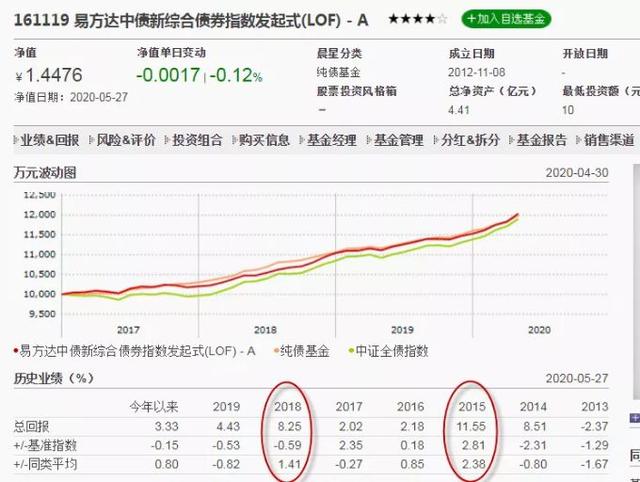Click the 总回报 row label
Screen dimensions: 640x482
click(x=31, y=426)
